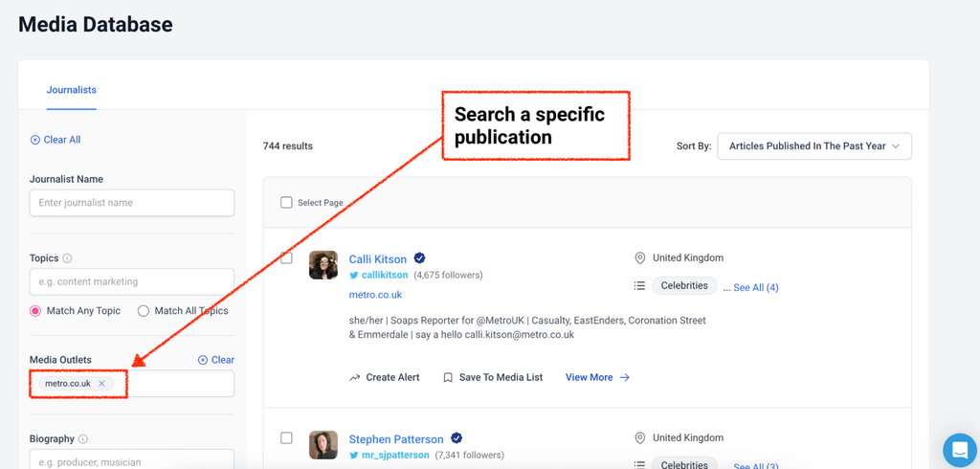Image resolution: width=980 pixels, height=469 pixels.
Task: Click the Twitter icon for callikitson
Action: pyautogui.click(x=354, y=276)
